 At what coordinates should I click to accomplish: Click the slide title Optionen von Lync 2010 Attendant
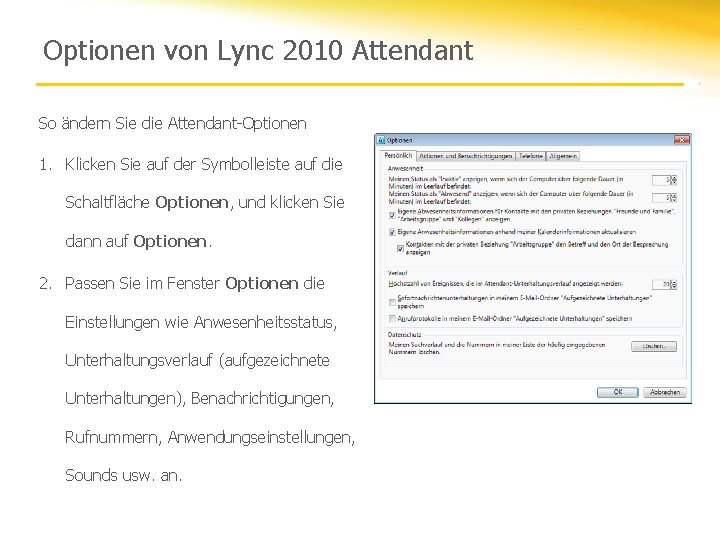[258, 51]
